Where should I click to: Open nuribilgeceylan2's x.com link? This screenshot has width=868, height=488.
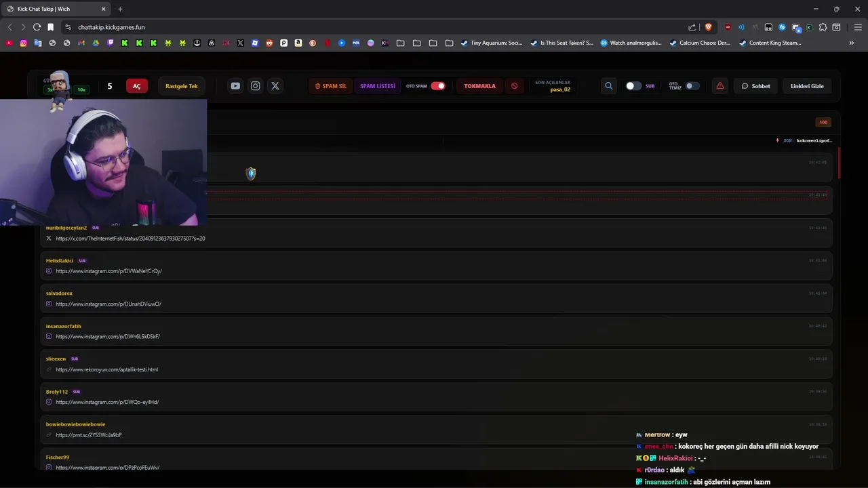tap(130, 239)
